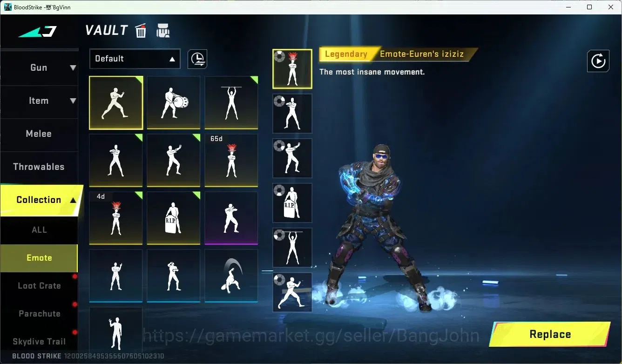Expand the Gun category arrow
The width and height of the screenshot is (622, 364).
(x=73, y=68)
